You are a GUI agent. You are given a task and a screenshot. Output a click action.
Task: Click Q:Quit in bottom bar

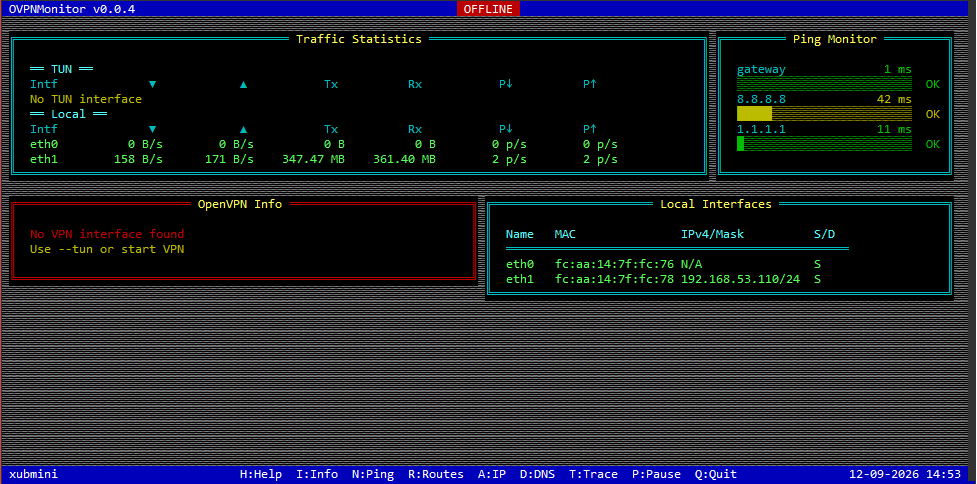tap(716, 474)
